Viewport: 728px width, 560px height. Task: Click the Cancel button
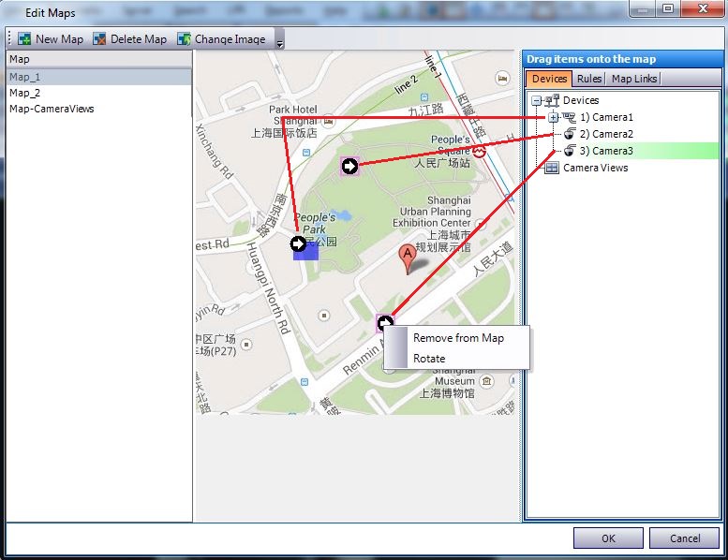(684, 538)
